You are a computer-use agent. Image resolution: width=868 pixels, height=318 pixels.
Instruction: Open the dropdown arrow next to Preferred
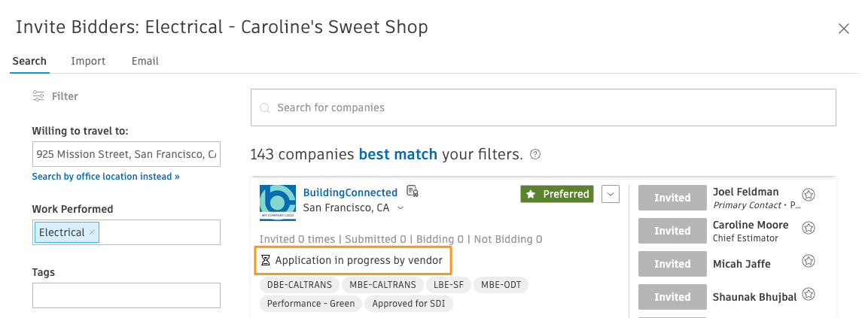point(610,194)
